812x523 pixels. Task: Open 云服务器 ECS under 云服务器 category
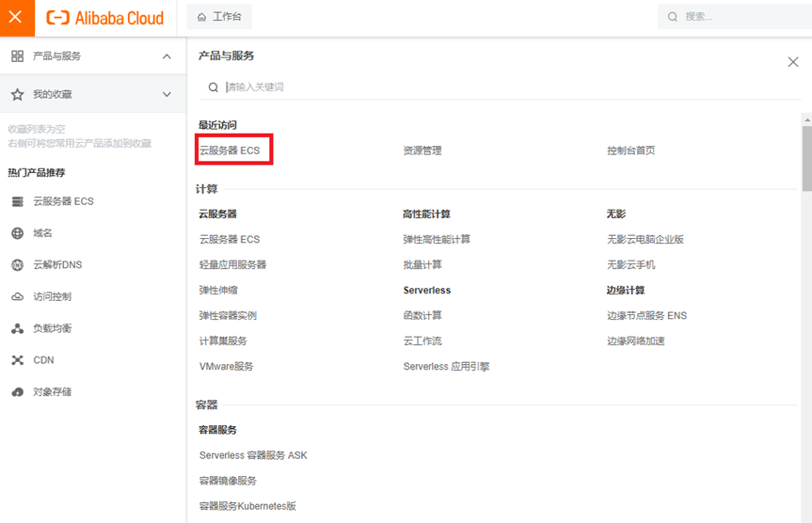230,239
